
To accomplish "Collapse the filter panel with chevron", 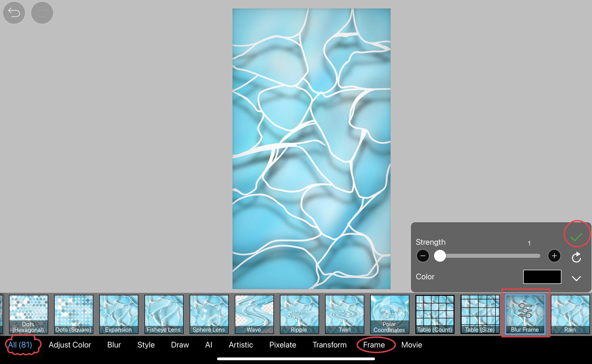I will tap(576, 278).
